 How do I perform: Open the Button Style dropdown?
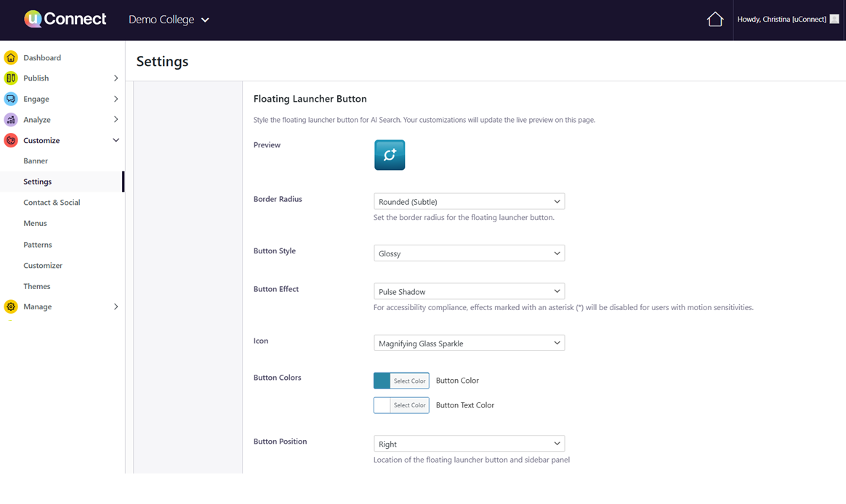pyautogui.click(x=469, y=253)
